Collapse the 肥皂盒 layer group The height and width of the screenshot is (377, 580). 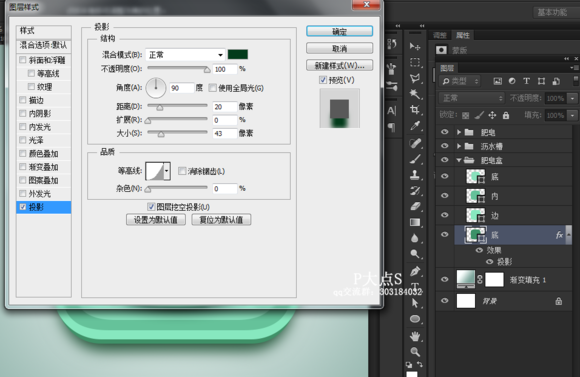click(x=459, y=160)
